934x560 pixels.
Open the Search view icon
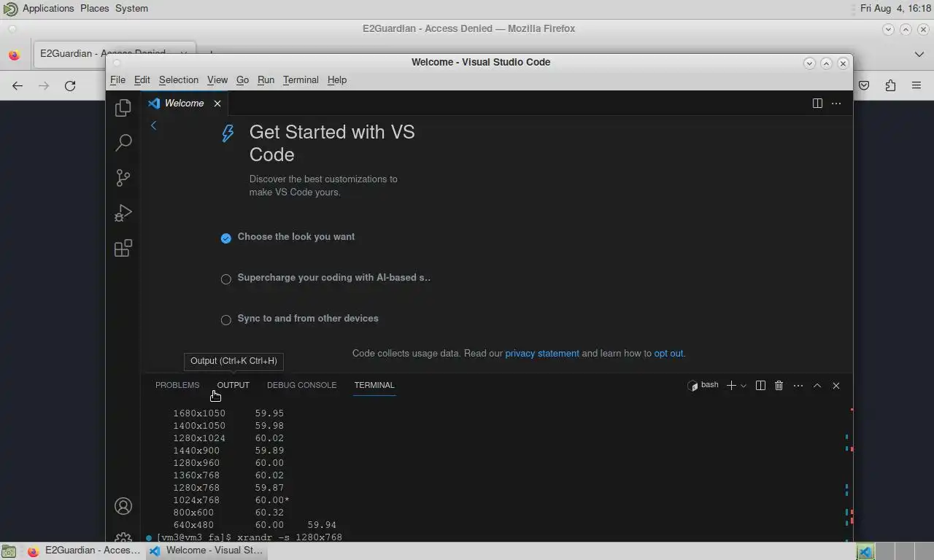[123, 143]
